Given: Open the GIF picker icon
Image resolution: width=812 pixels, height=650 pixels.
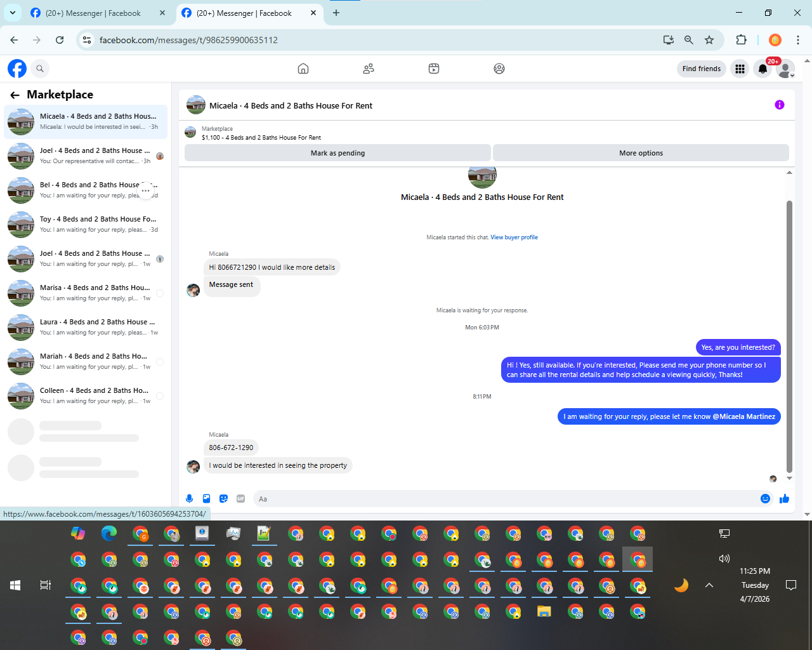Looking at the screenshot, I should tap(240, 499).
